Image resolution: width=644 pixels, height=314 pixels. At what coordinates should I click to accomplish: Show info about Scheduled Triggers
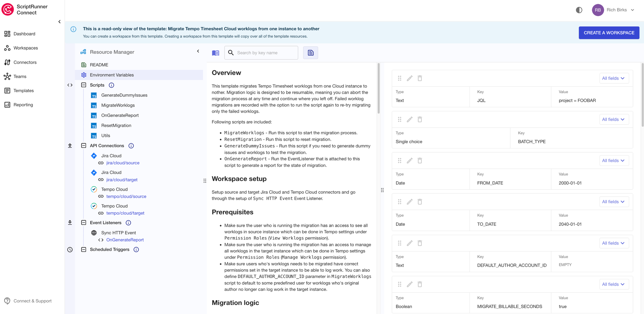[136, 250]
